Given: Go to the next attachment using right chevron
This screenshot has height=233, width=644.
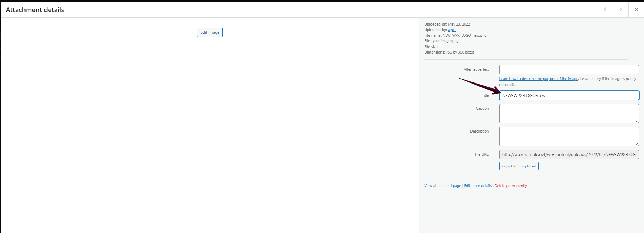Looking at the screenshot, I should click(x=621, y=10).
